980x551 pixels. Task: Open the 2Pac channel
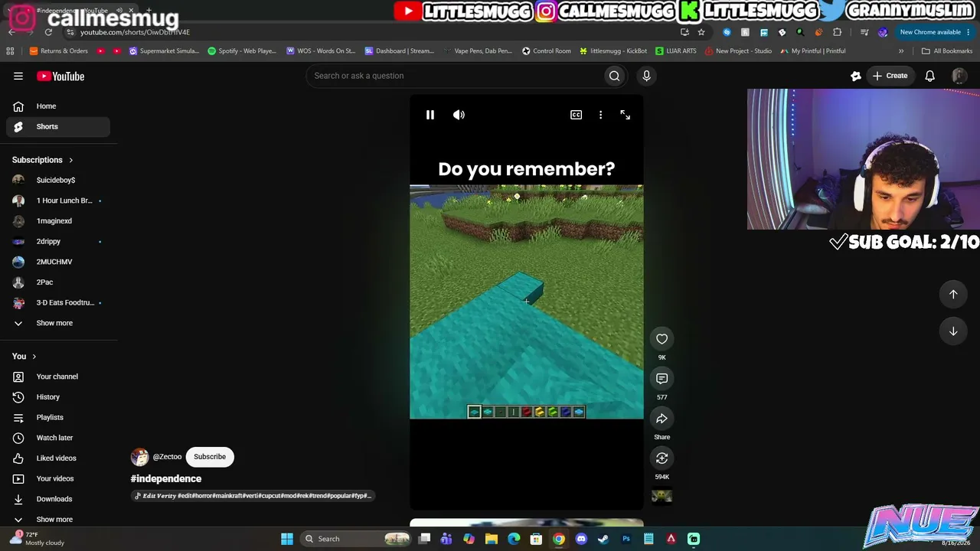click(58, 282)
